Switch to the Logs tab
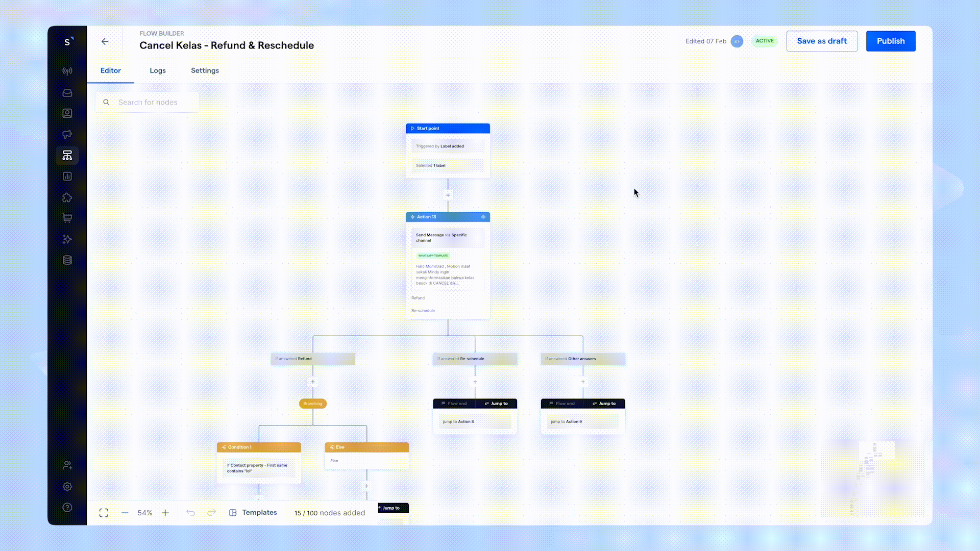This screenshot has height=551, width=980. (x=157, y=70)
